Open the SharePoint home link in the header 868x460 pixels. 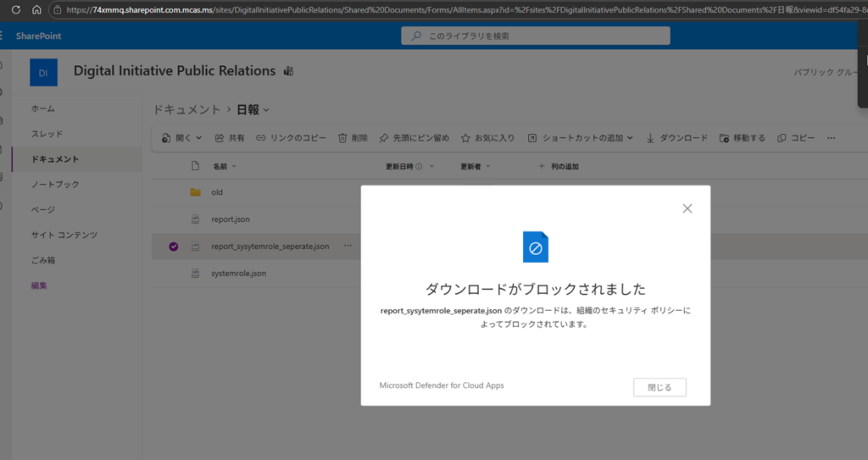tap(38, 36)
